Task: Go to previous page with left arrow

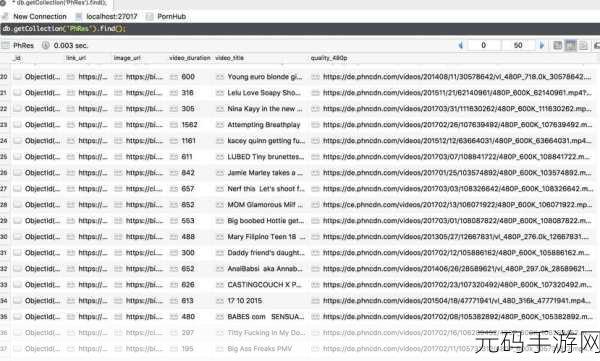Action: [x=461, y=46]
